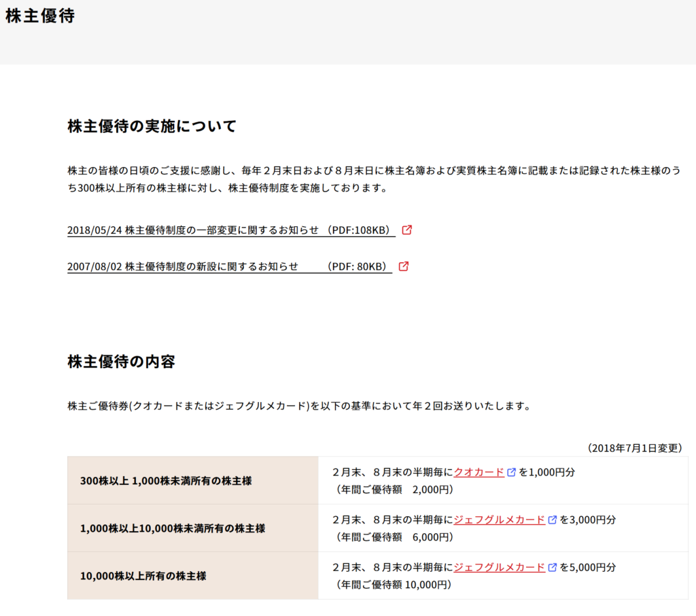Click the (2018年7月1日変更) note above the table
Viewport: 696px width, 616px height.
pos(634,448)
